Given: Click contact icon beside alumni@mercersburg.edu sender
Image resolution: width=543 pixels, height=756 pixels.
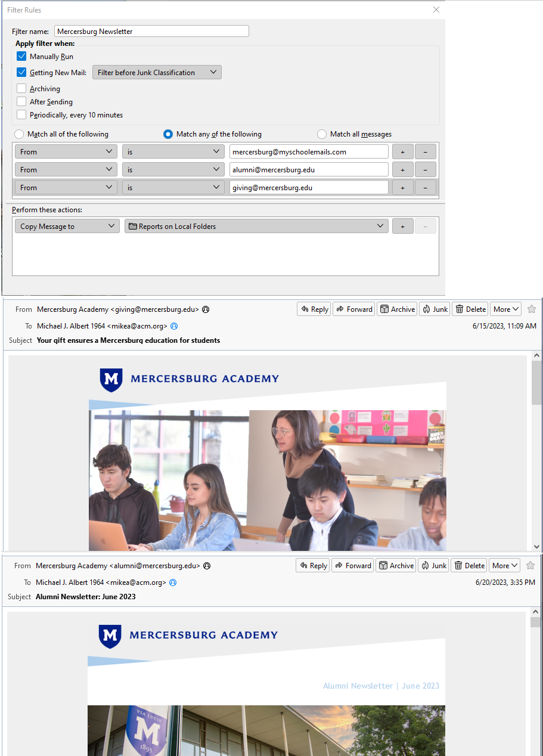Looking at the screenshot, I should click(x=207, y=566).
